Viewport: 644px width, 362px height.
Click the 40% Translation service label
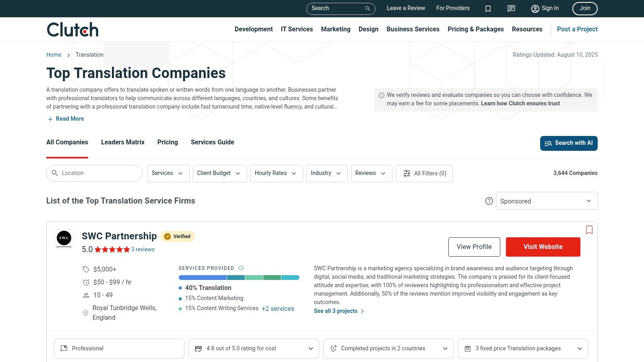(x=208, y=288)
